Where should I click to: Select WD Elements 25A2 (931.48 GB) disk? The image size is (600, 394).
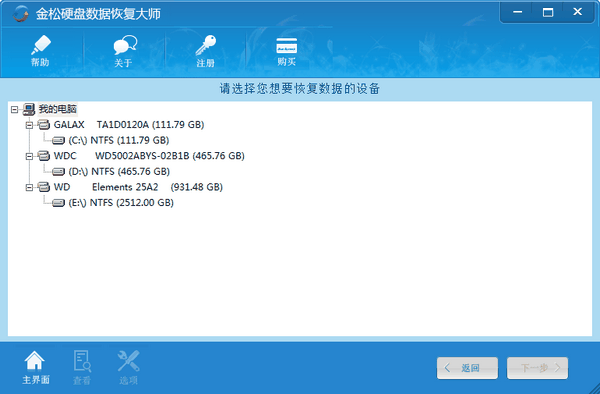click(x=138, y=187)
